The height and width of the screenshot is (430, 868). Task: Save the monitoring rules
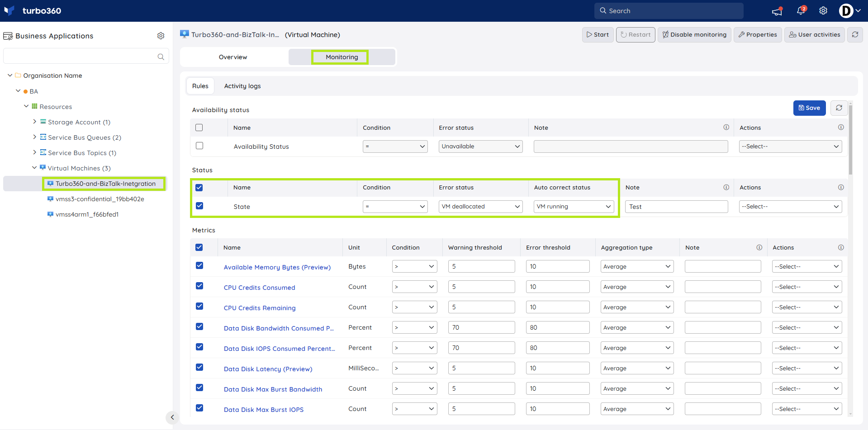810,108
